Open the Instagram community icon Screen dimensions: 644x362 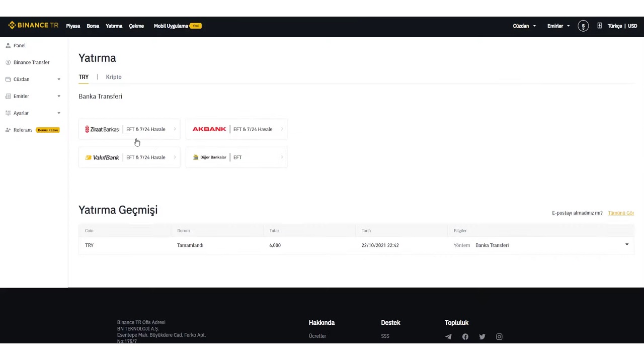pyautogui.click(x=499, y=337)
